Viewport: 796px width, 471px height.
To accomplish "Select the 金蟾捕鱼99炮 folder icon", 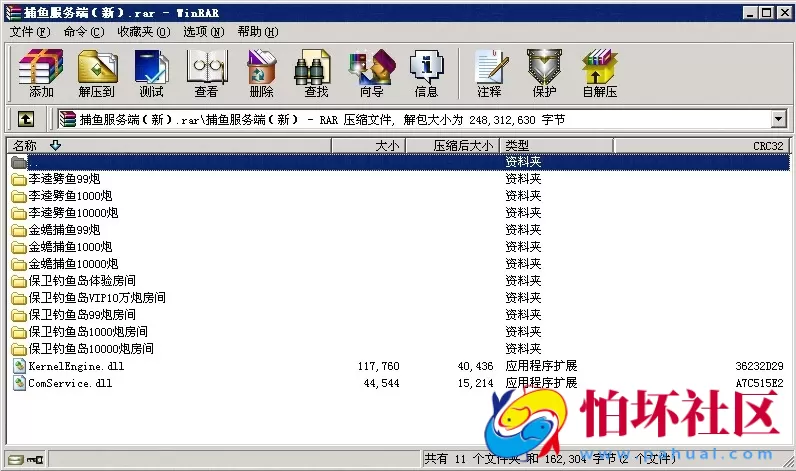I will [19, 230].
